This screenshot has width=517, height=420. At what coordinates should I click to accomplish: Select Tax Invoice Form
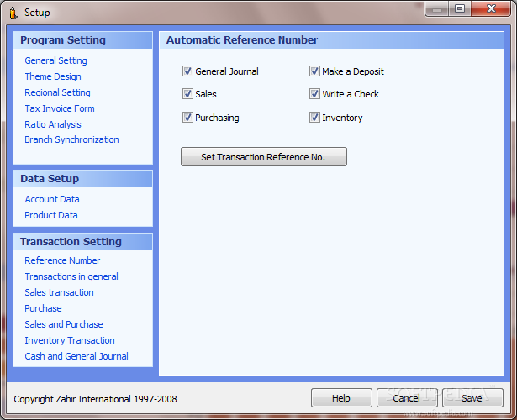(60, 108)
